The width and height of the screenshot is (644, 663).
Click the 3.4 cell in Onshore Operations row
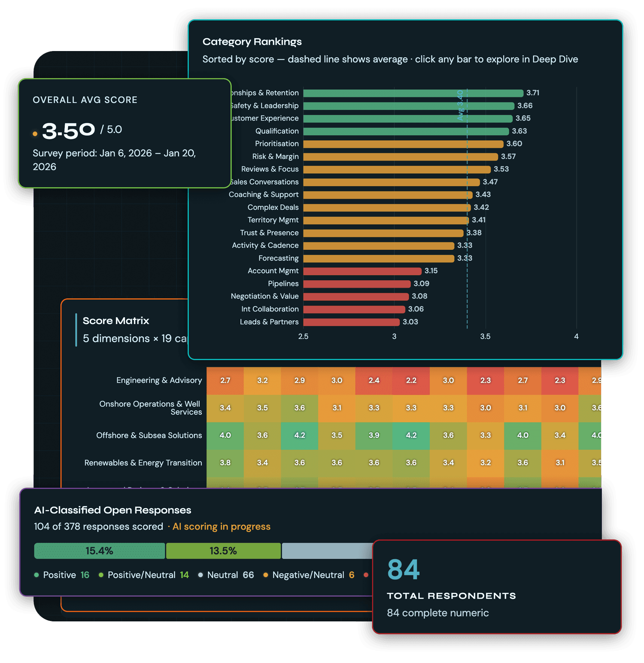[225, 408]
